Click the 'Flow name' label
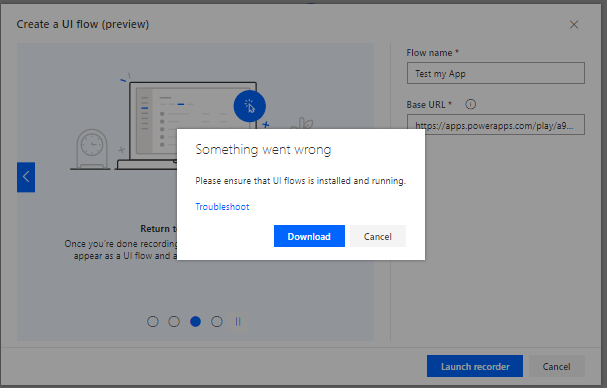The width and height of the screenshot is (607, 388). pos(429,53)
